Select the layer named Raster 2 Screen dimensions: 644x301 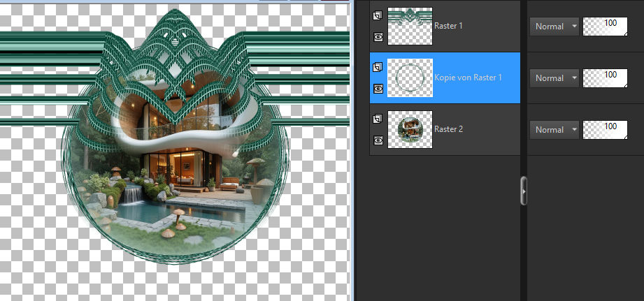coord(449,129)
